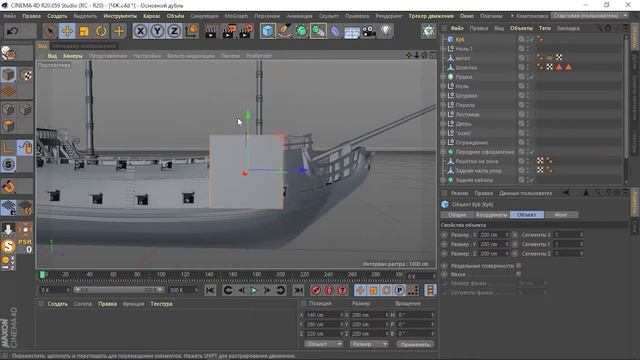Expand the Пушки object in the tree
640x360 pixels.
pos(443,77)
